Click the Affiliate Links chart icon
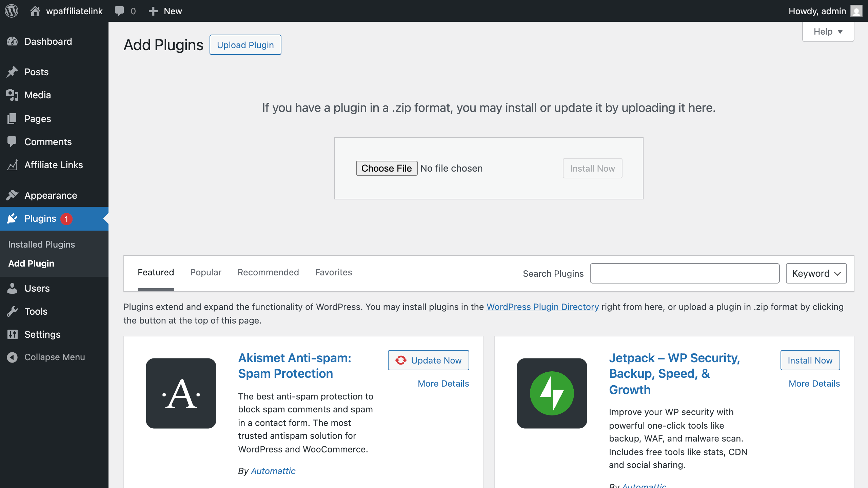Image resolution: width=868 pixels, height=488 pixels. point(12,165)
